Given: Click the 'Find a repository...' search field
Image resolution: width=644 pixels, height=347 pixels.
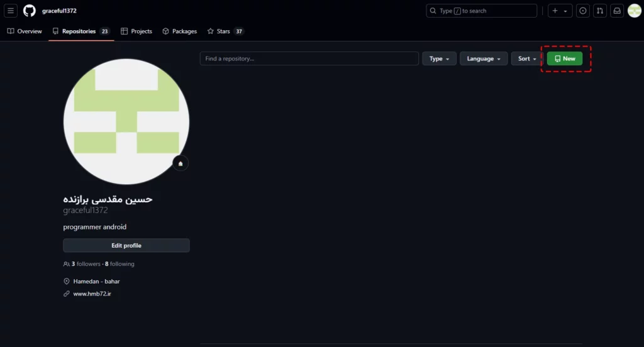Looking at the screenshot, I should click(x=309, y=58).
